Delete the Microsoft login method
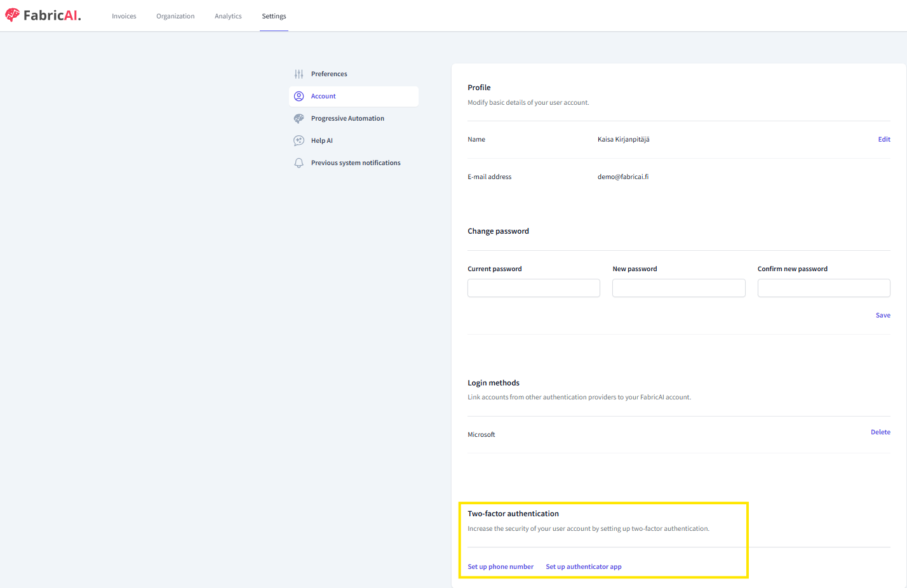Viewport: 907px width, 588px height. (x=880, y=432)
